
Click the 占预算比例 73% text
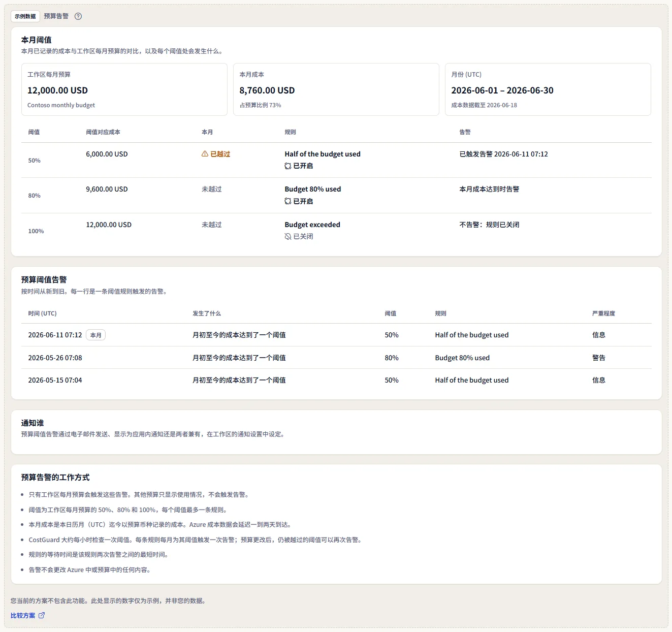(261, 105)
